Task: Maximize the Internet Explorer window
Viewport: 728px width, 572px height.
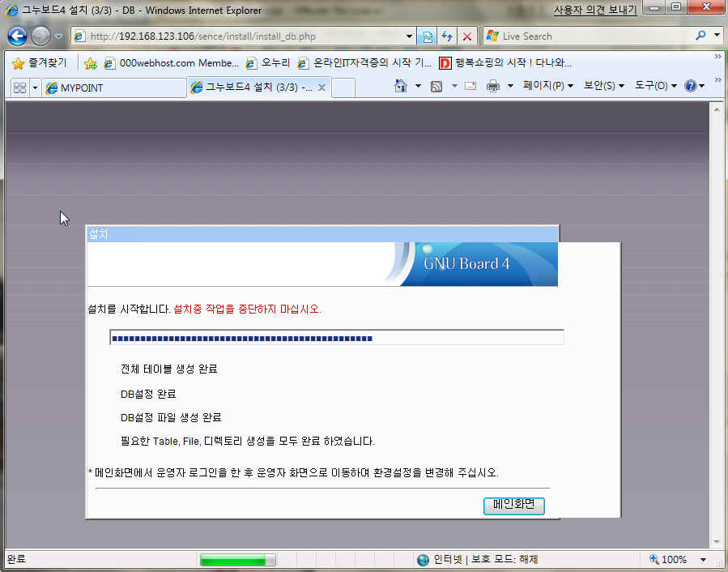Action: pos(676,7)
